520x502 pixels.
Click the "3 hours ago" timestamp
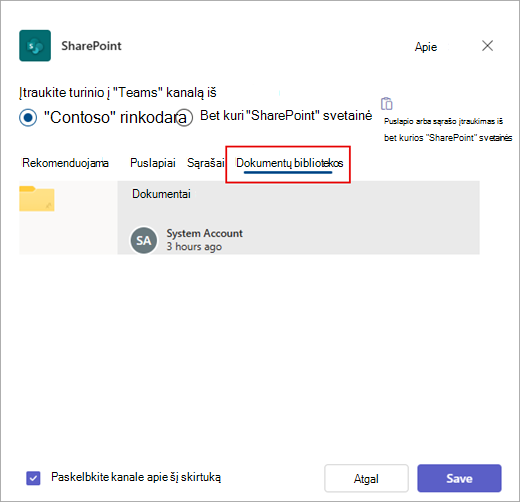click(194, 247)
